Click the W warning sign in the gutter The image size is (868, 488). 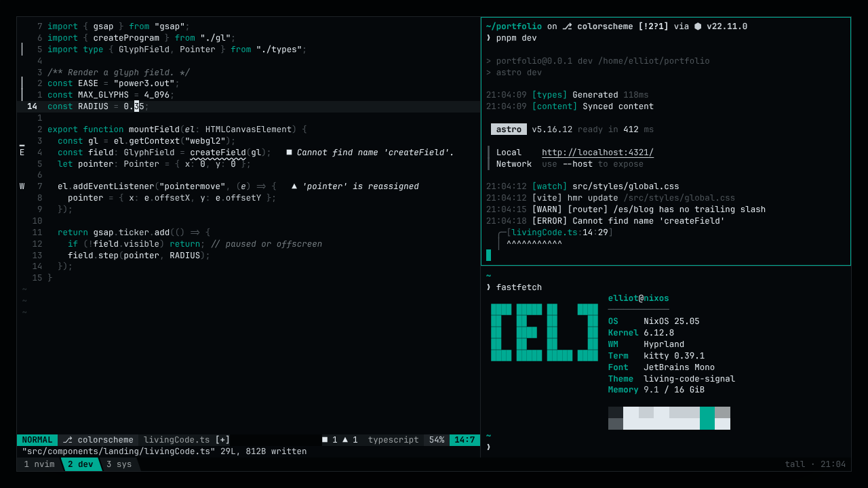tap(22, 186)
